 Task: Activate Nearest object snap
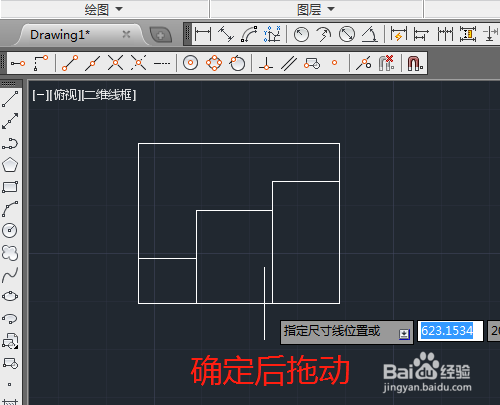click(363, 63)
